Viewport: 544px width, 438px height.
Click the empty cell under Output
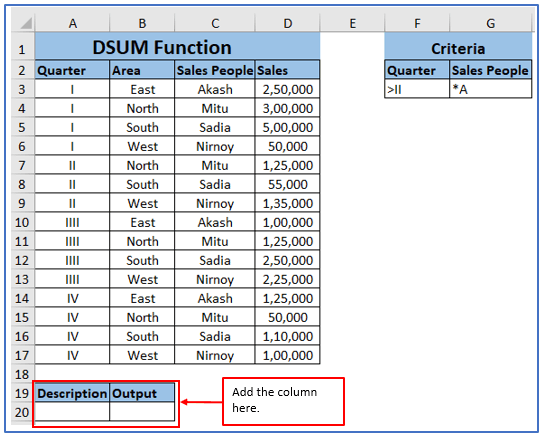142,412
